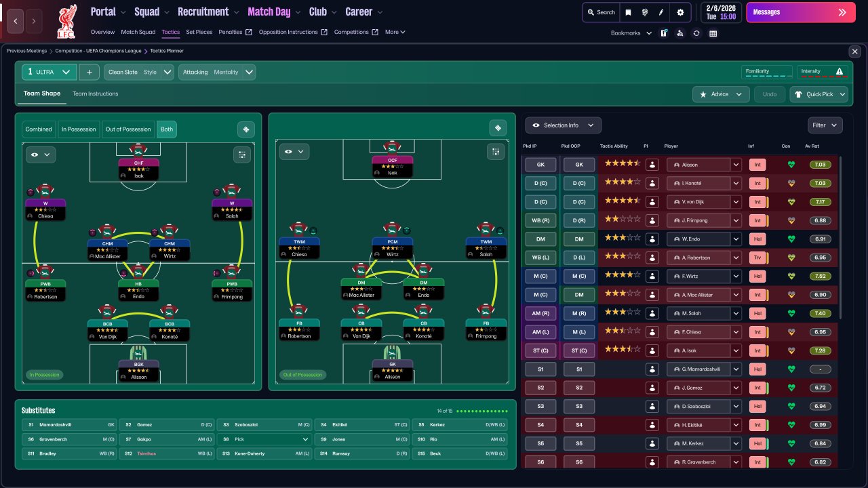Switch pitch view to In Possession
The width and height of the screenshot is (868, 488).
(79, 129)
